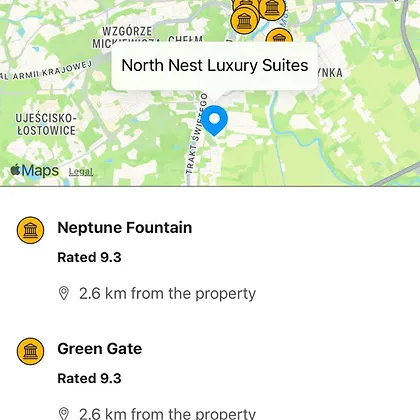
Task: Click the pin icon under Neptune Fountain rating
Action: point(64,293)
